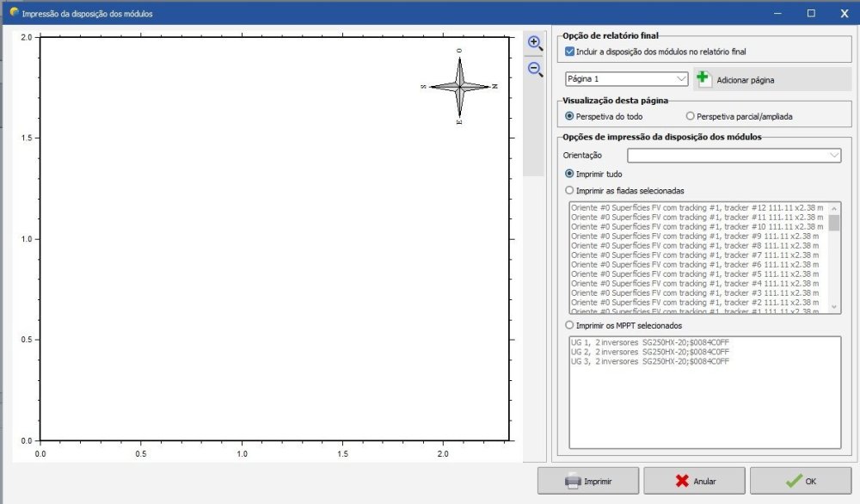This screenshot has width=860, height=504.
Task: Click the green plus Adicionar página icon
Action: pyautogui.click(x=704, y=79)
